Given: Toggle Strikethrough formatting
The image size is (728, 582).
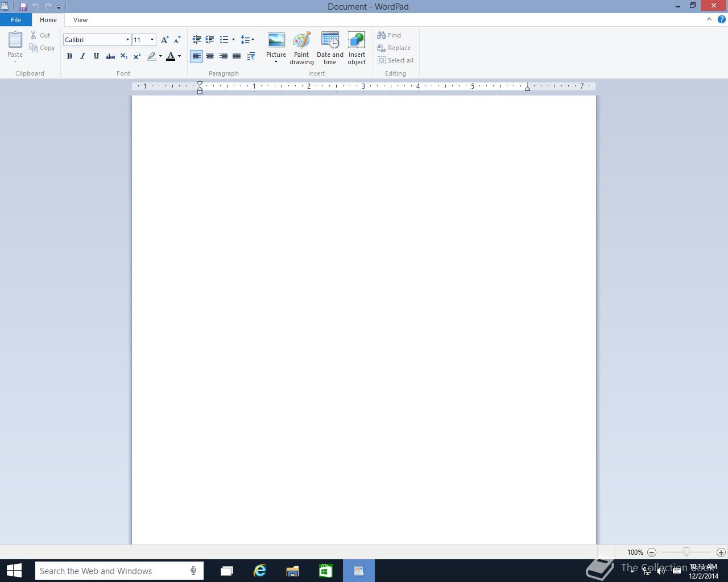Looking at the screenshot, I should [x=110, y=56].
